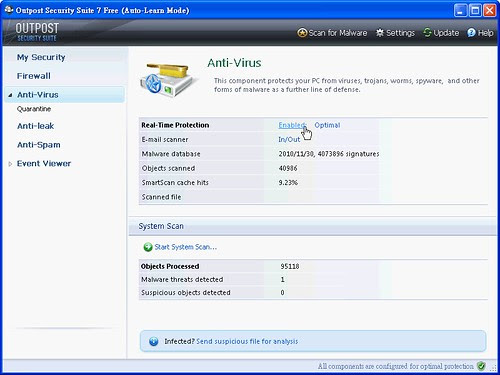
Task: Collapse the Anti-Virus tree section
Action: click(10, 95)
